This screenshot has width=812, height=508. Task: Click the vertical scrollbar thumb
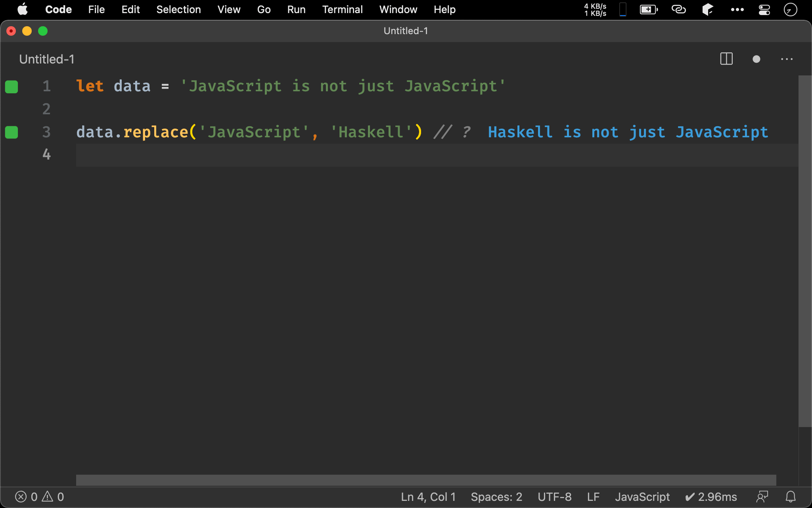point(805,251)
